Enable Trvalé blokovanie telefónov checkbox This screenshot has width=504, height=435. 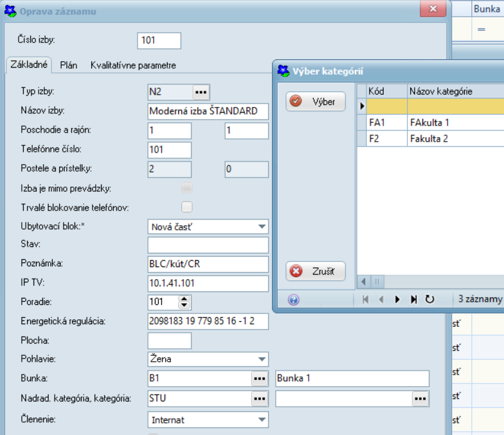point(187,207)
